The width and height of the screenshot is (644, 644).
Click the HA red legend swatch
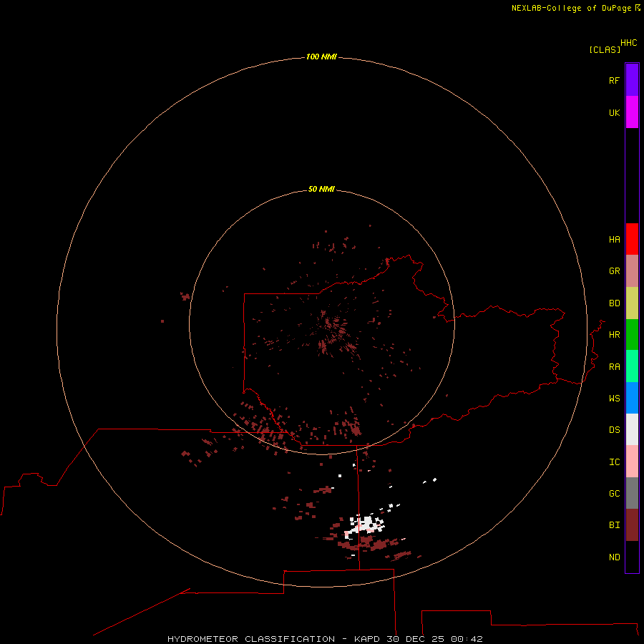[632, 239]
